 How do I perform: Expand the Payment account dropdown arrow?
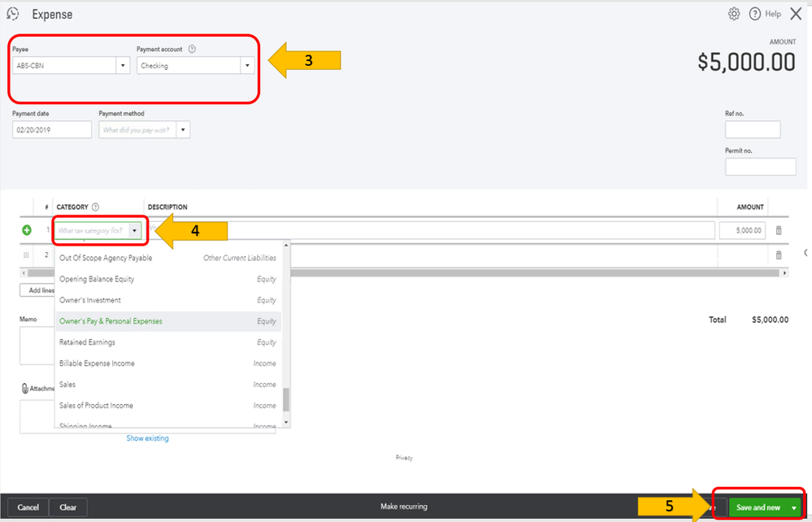[x=247, y=66]
